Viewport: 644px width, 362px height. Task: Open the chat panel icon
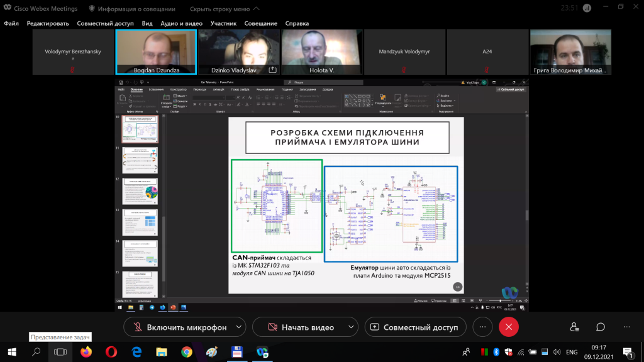coord(601,327)
